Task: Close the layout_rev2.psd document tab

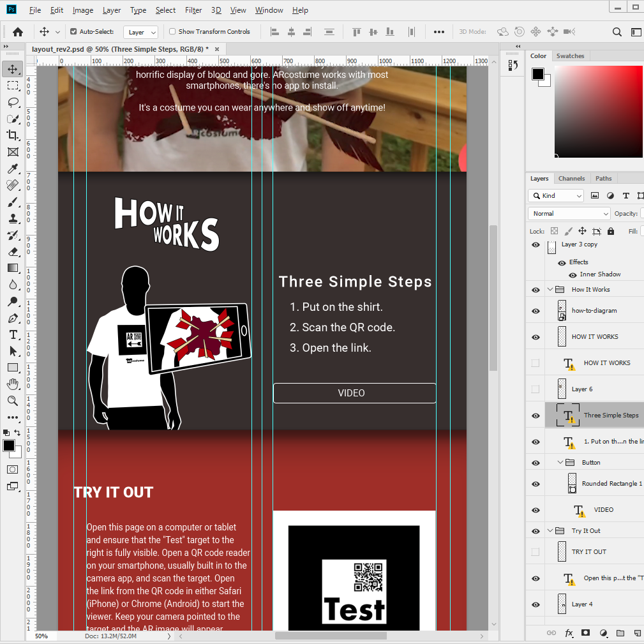Action: [x=217, y=49]
